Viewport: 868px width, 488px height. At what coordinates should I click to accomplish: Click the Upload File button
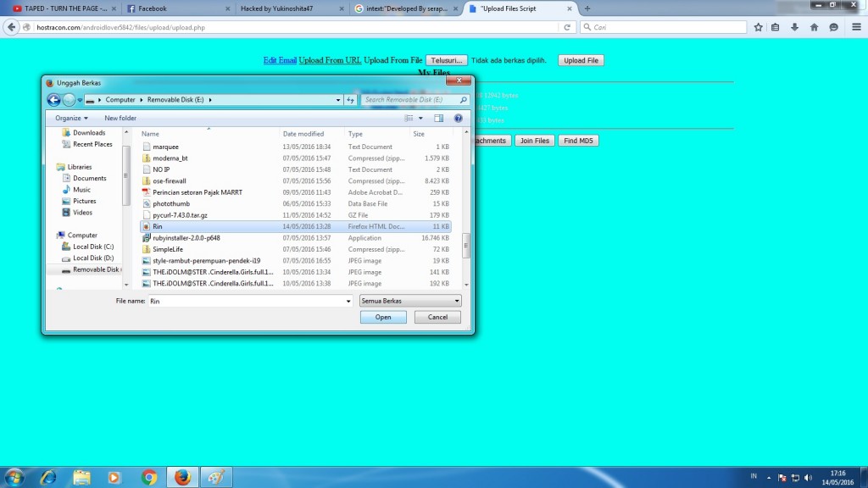coord(581,60)
